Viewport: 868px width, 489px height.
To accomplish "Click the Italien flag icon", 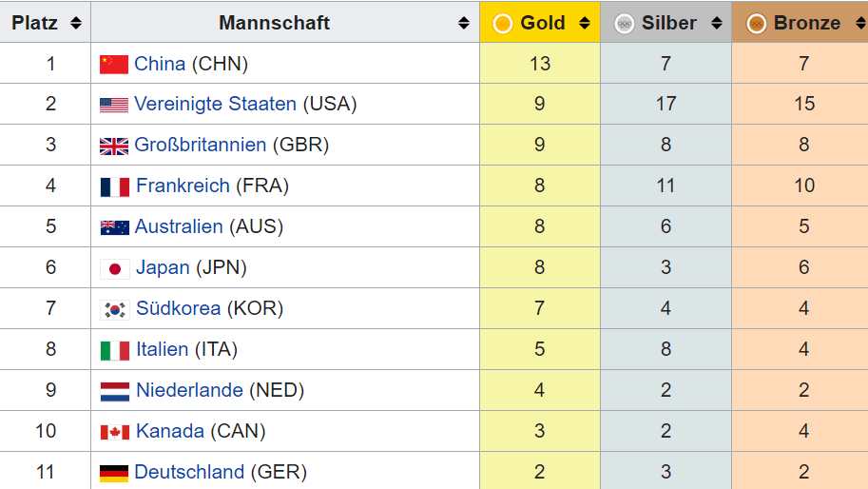I will point(115,350).
